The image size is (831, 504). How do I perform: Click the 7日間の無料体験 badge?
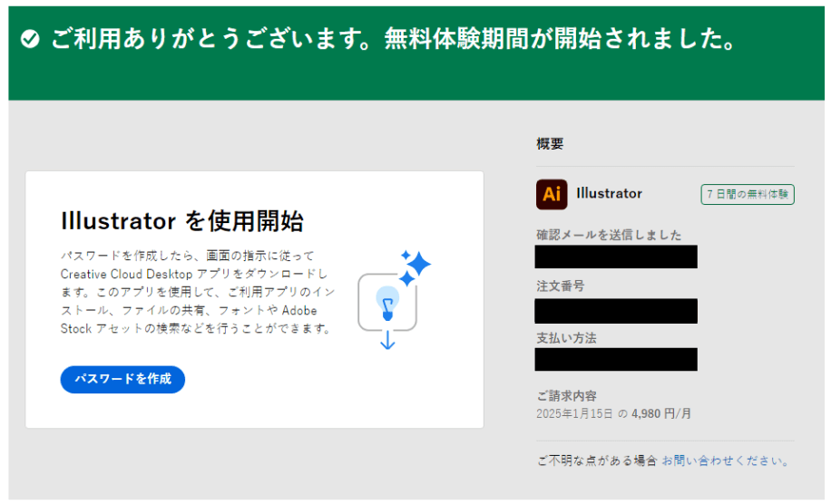[x=747, y=194]
